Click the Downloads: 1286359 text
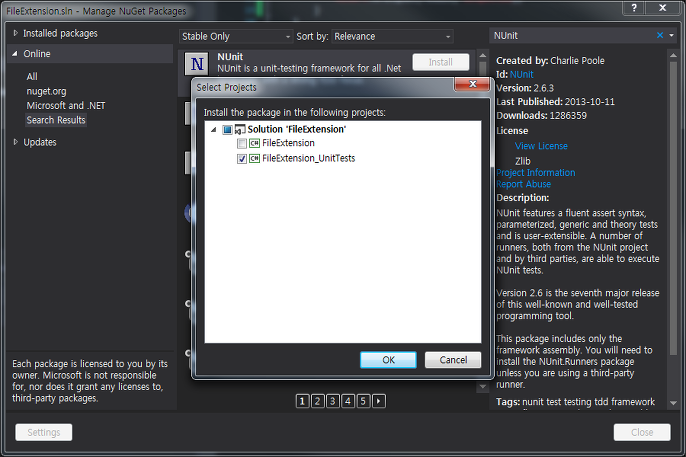 [542, 116]
